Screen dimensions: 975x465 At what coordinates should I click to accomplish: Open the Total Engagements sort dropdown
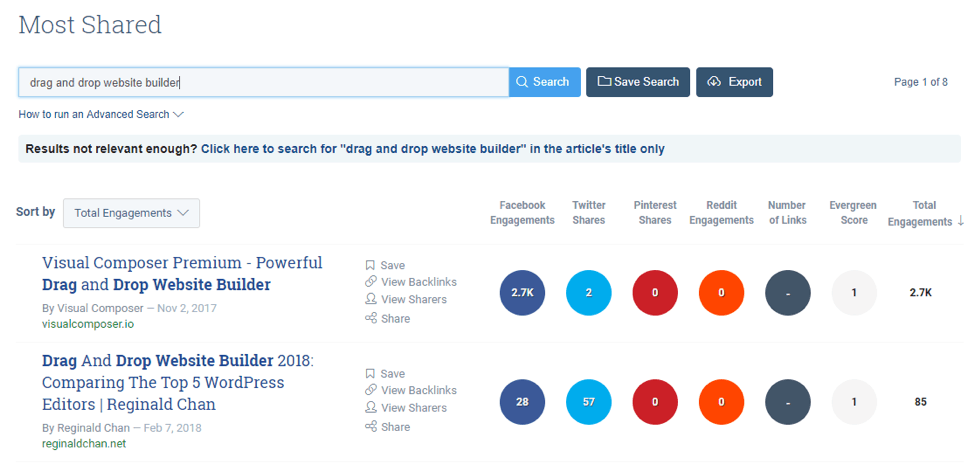pos(131,213)
